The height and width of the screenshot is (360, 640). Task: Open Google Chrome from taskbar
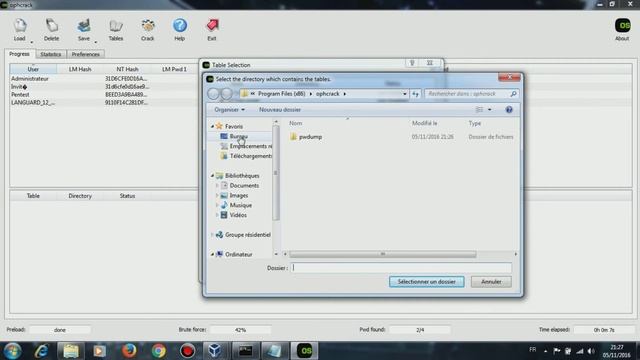[x=158, y=351]
